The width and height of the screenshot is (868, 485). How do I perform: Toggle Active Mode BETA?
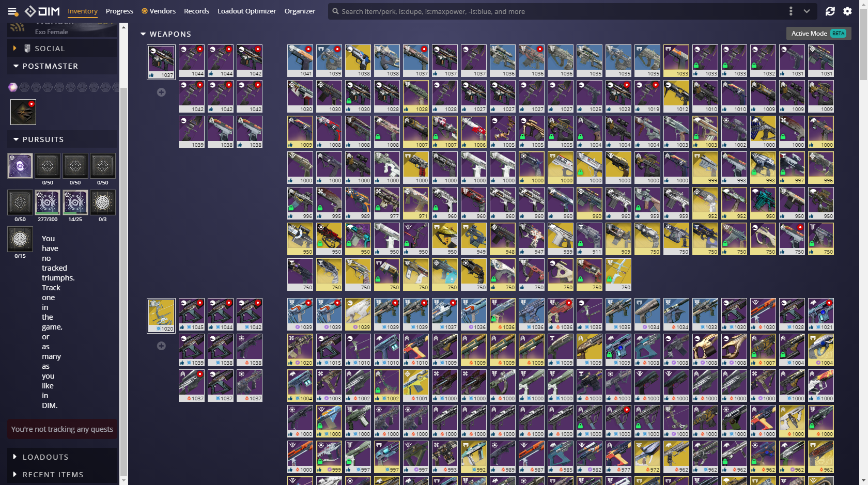coord(819,33)
